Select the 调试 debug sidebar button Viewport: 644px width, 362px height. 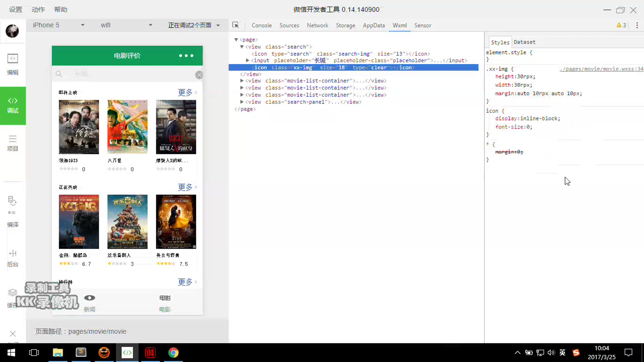13,105
